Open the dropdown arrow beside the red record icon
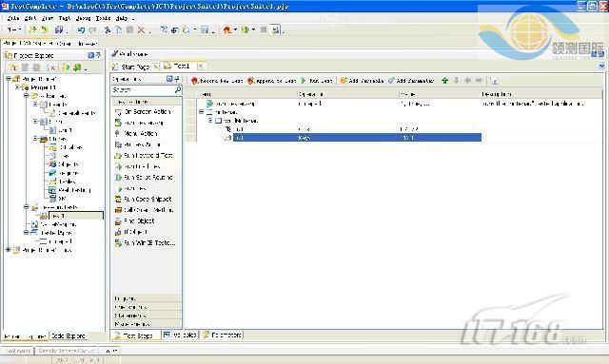This screenshot has width=609, height=364. pos(235,30)
